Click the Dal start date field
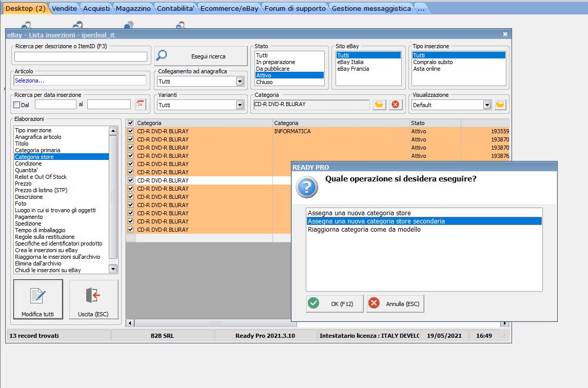Viewport: 588px width, 388px height. click(x=55, y=105)
